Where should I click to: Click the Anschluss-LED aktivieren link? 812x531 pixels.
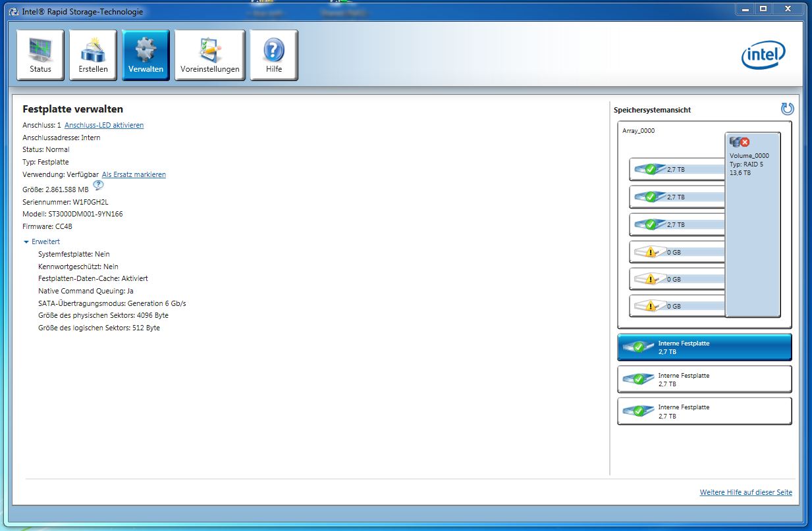104,125
